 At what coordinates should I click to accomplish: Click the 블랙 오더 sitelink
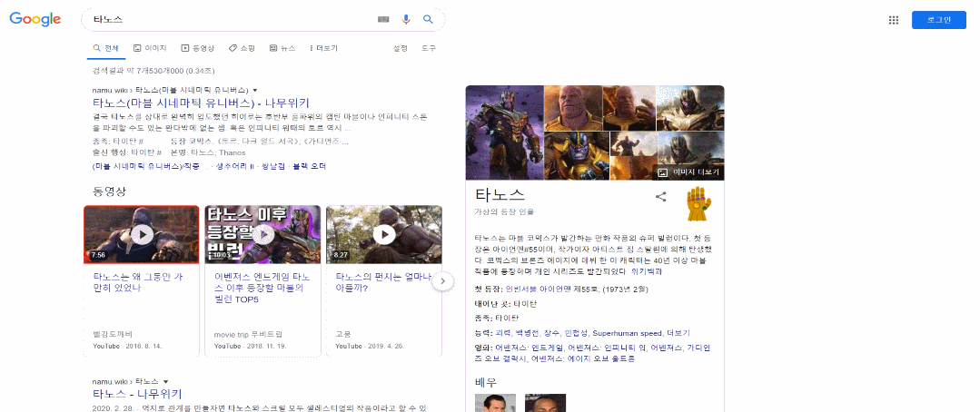pyautogui.click(x=310, y=167)
